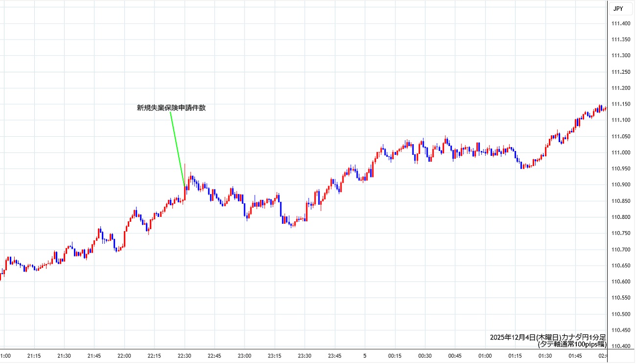Click the 111.150 price axis label
Image resolution: width=636 pixels, height=364 pixels.
point(621,104)
